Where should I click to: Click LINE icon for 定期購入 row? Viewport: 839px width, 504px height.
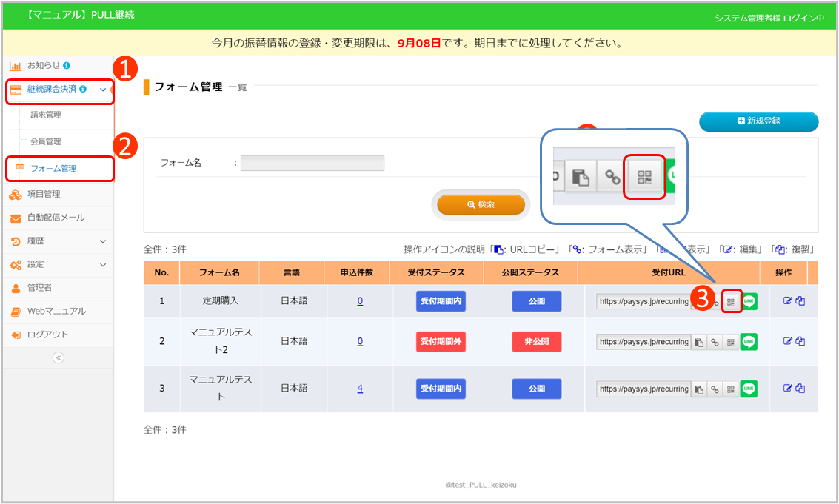(x=749, y=302)
